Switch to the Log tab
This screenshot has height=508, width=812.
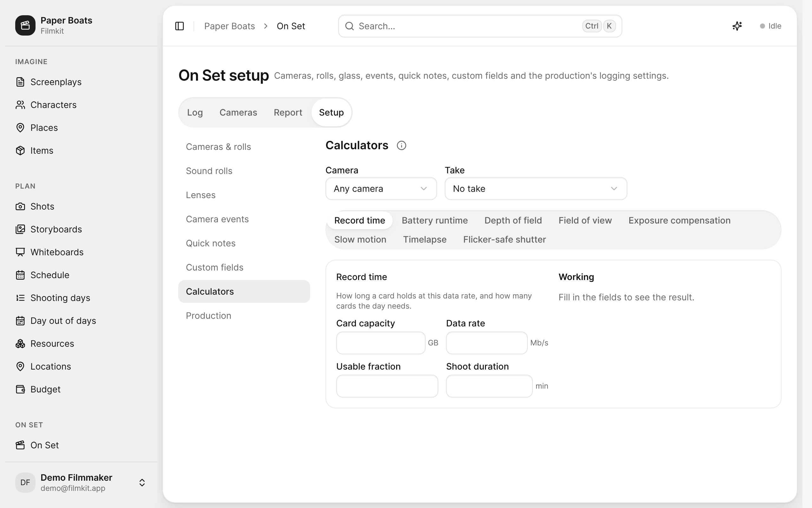[x=195, y=112]
